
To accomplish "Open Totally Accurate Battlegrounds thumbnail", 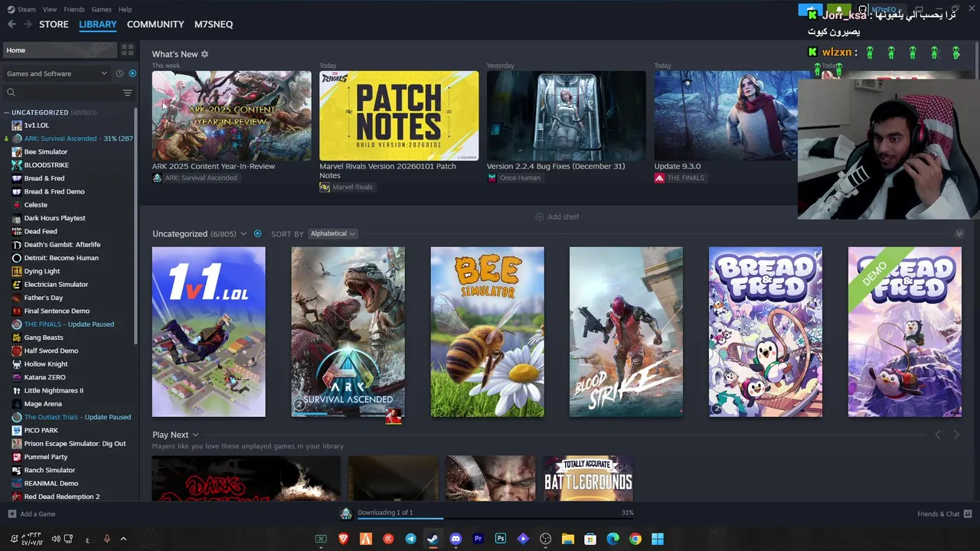I will coord(588,478).
